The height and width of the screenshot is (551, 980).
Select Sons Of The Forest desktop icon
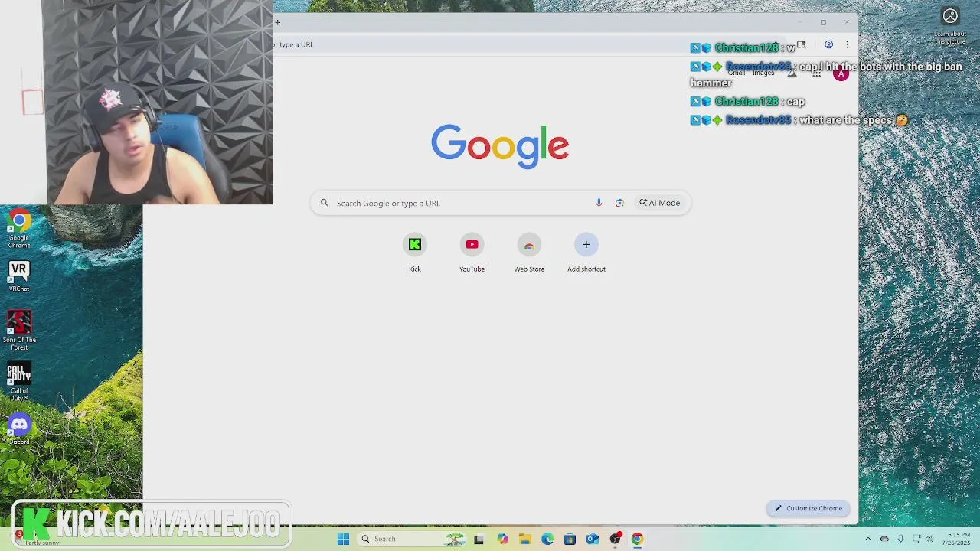pyautogui.click(x=19, y=330)
